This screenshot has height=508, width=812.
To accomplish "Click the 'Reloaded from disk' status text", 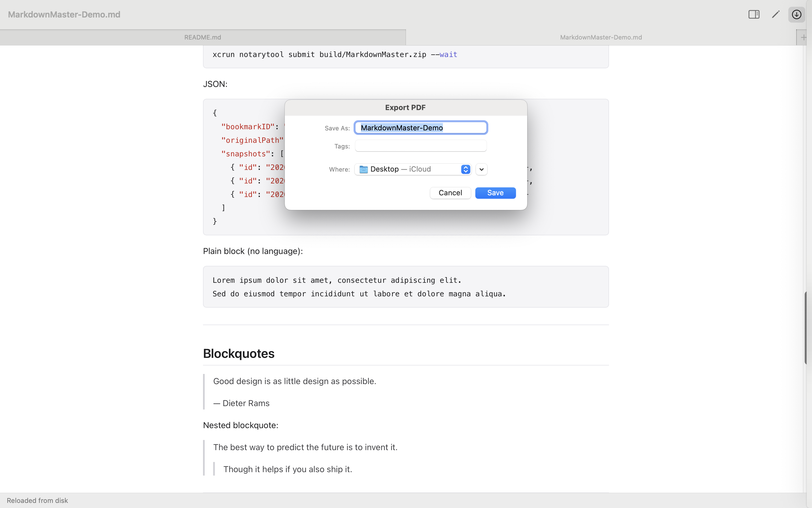I will 37,501.
